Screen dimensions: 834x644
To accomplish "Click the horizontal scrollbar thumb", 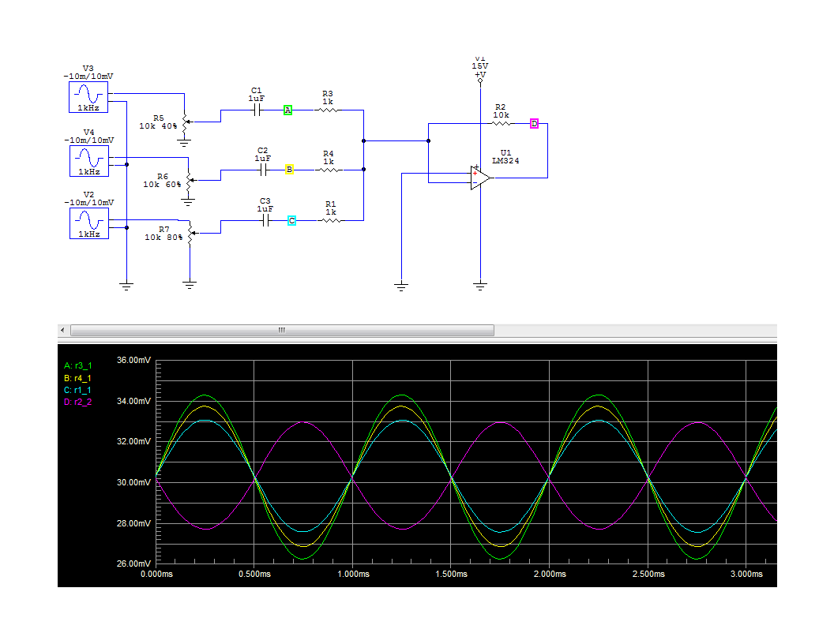I will [x=282, y=330].
